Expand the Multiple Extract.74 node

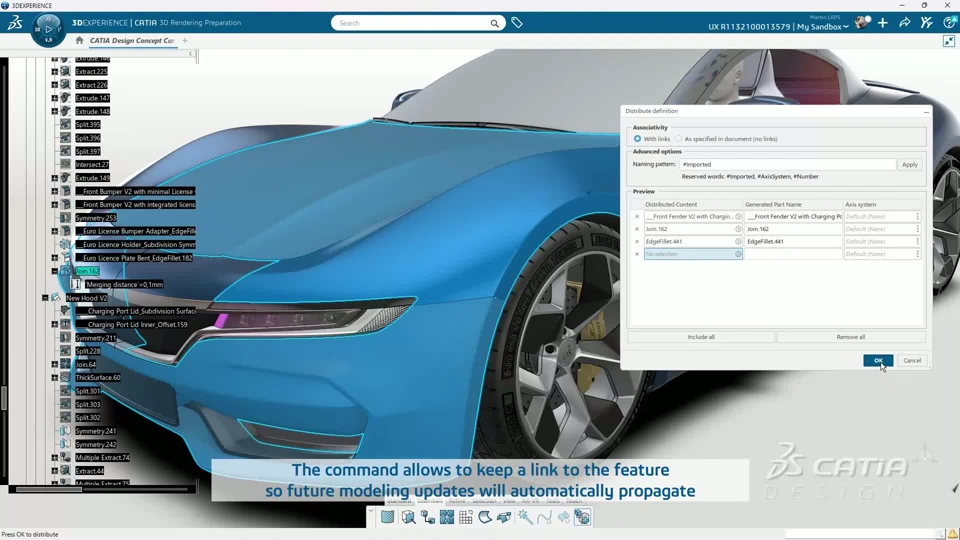tap(54, 457)
